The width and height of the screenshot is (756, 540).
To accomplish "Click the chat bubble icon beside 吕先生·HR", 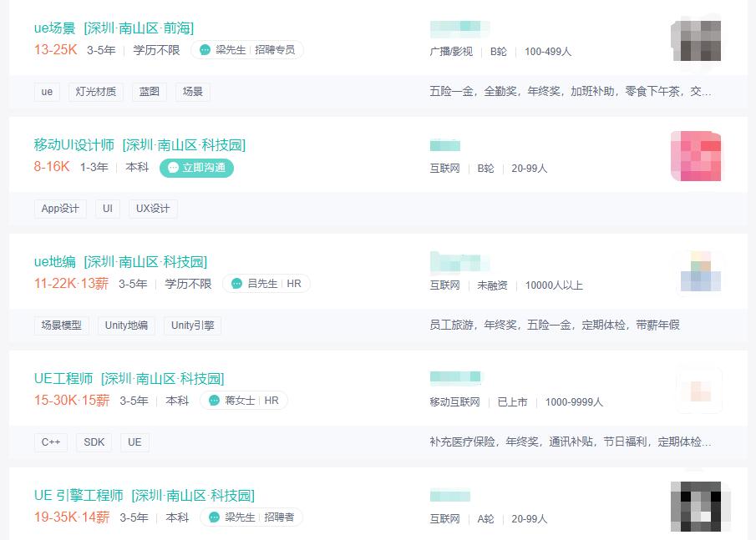I will point(236,284).
